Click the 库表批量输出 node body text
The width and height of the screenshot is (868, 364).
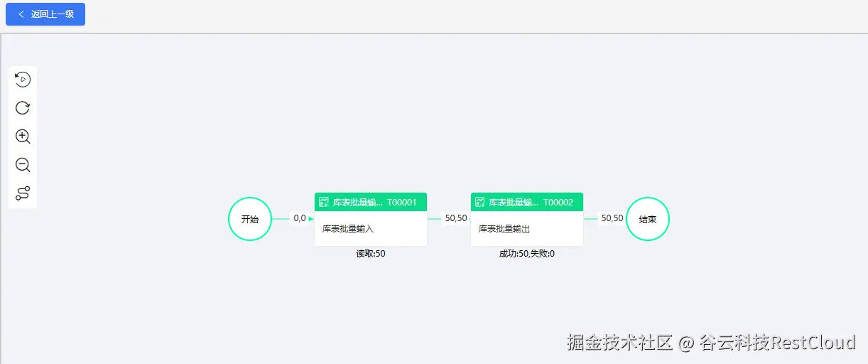[x=504, y=229]
